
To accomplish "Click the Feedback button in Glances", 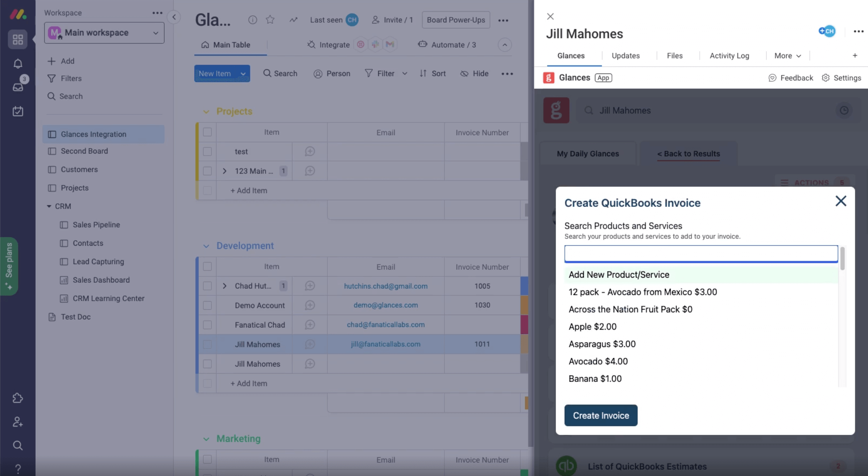I will click(791, 78).
